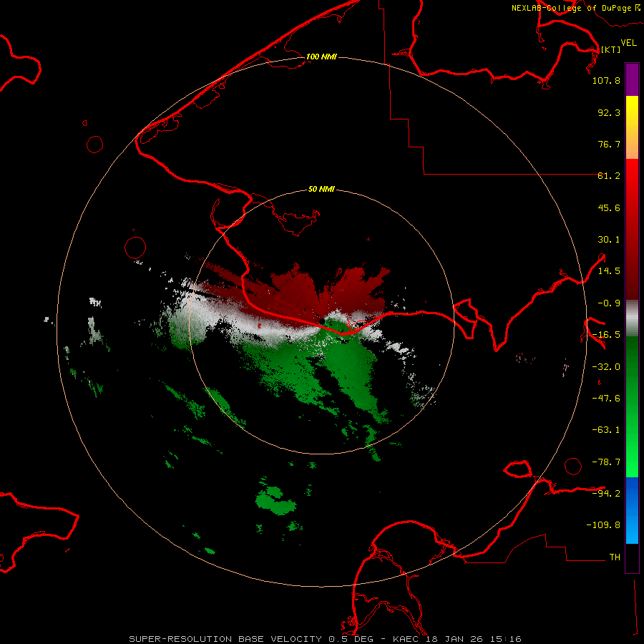
Task: Click the large green velocity blob south of the 50 NMI ring
Action: (275, 500)
